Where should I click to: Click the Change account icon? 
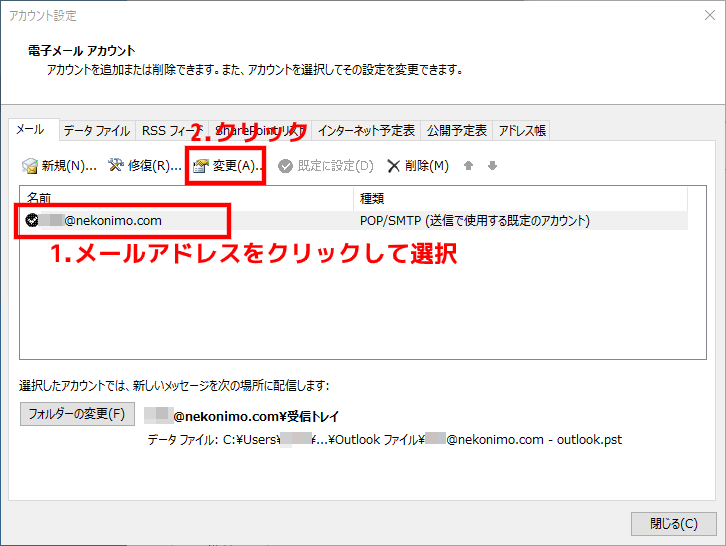pos(201,165)
